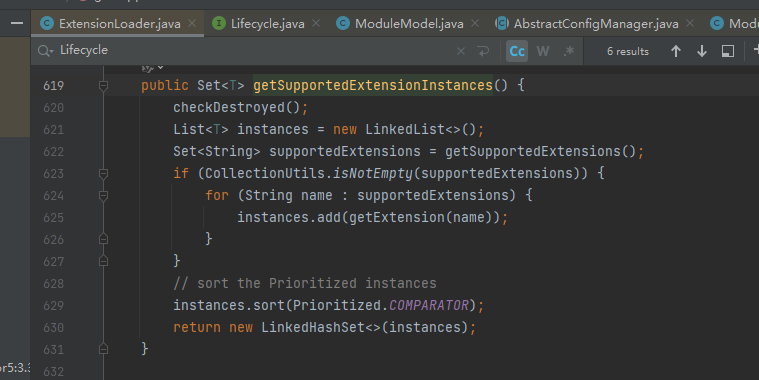
Task: Open the ModuleModel.java tab
Action: tap(409, 24)
